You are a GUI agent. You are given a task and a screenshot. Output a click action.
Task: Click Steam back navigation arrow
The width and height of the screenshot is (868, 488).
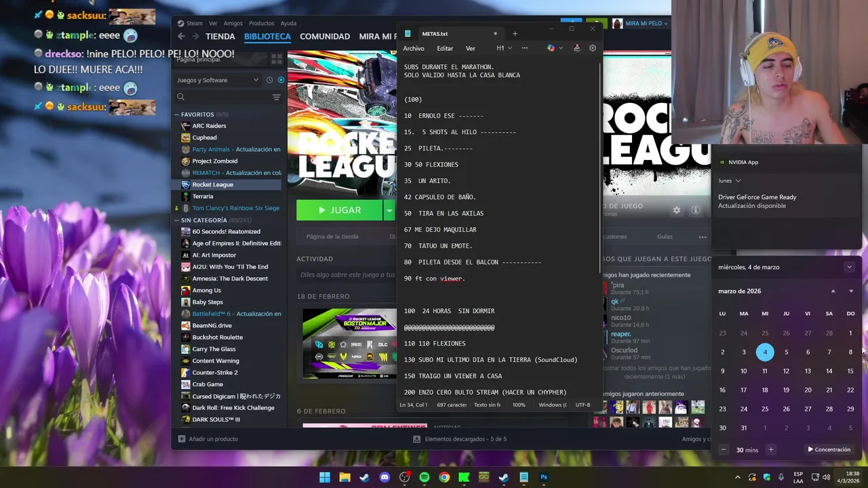181,37
